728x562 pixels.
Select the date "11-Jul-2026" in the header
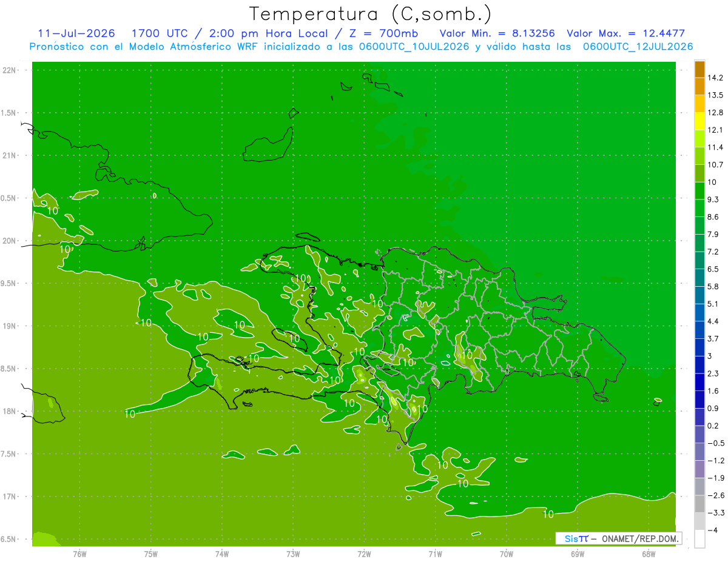pyautogui.click(x=76, y=33)
